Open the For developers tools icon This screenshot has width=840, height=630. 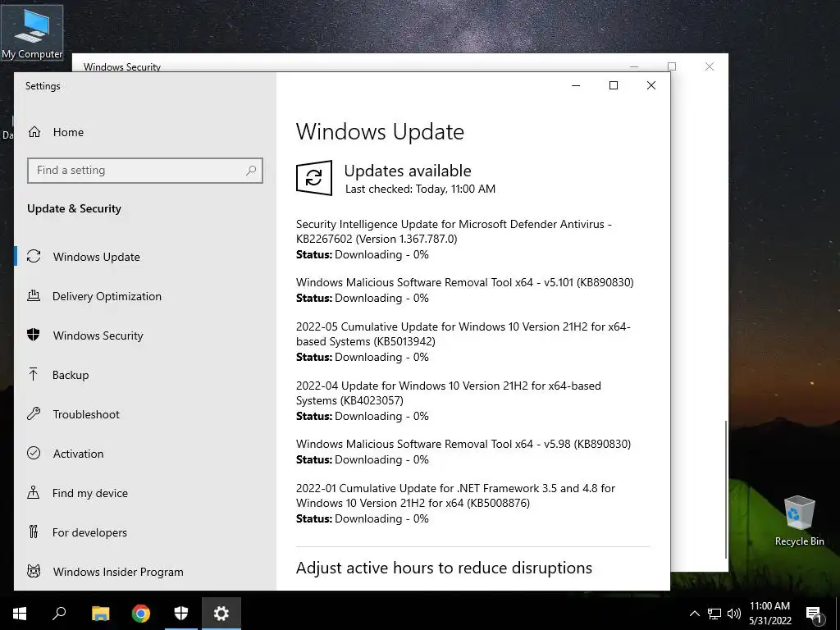click(33, 532)
